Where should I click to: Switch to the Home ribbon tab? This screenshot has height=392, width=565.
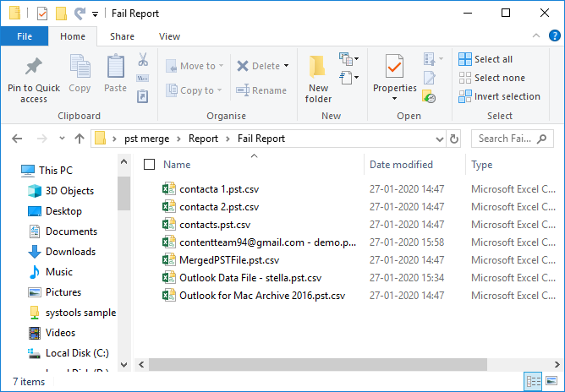pyautogui.click(x=73, y=36)
